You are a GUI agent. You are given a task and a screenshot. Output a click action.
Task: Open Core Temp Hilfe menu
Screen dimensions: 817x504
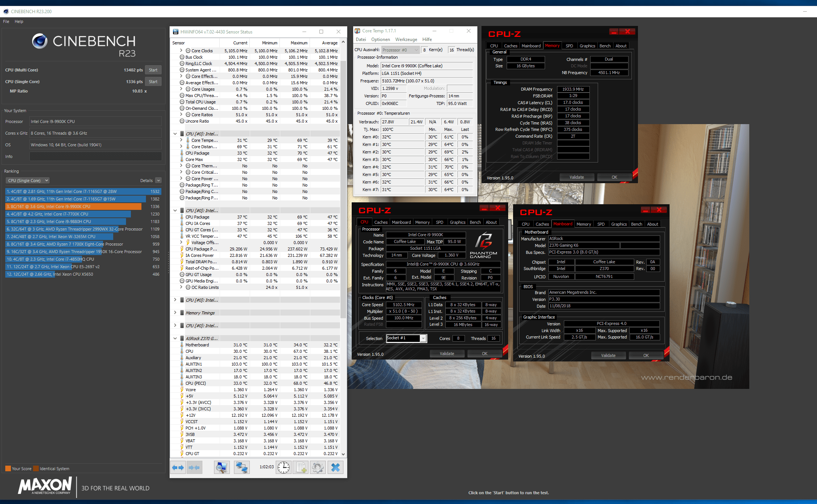427,39
